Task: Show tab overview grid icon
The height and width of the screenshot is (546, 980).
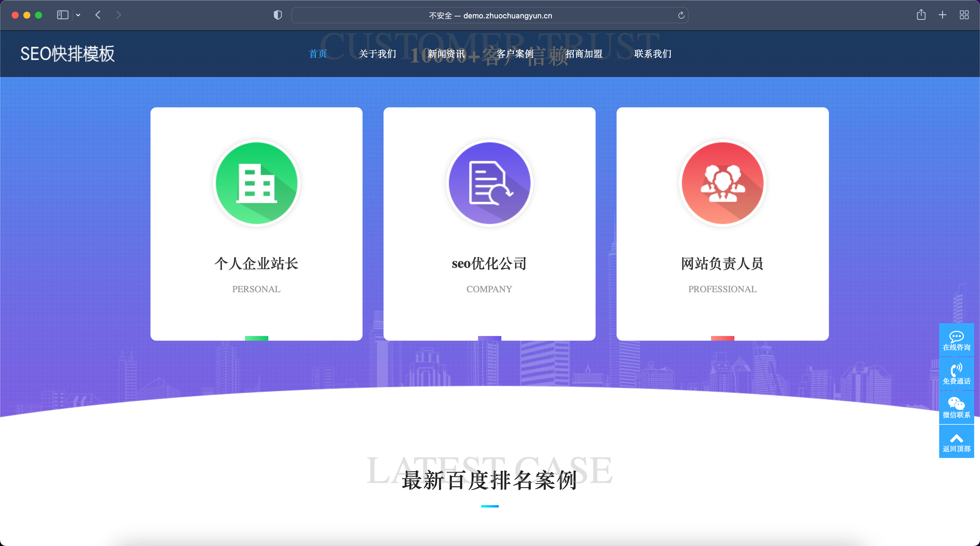Action: point(964,15)
